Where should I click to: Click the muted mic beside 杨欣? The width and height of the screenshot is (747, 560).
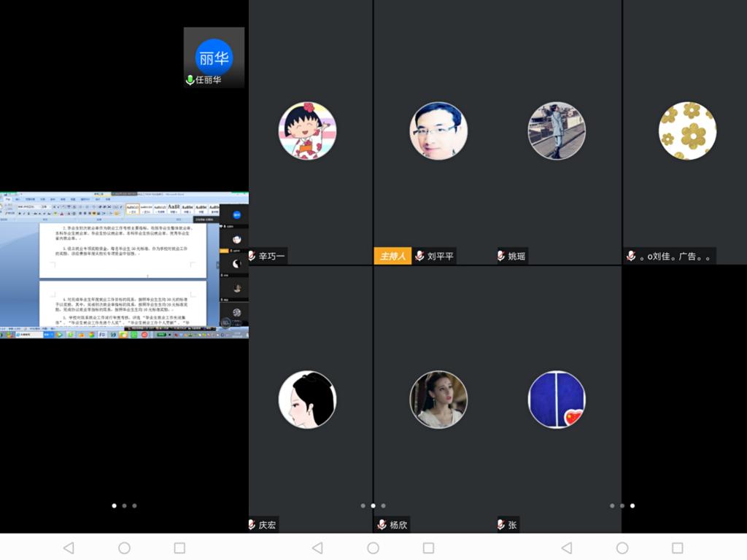(x=382, y=524)
